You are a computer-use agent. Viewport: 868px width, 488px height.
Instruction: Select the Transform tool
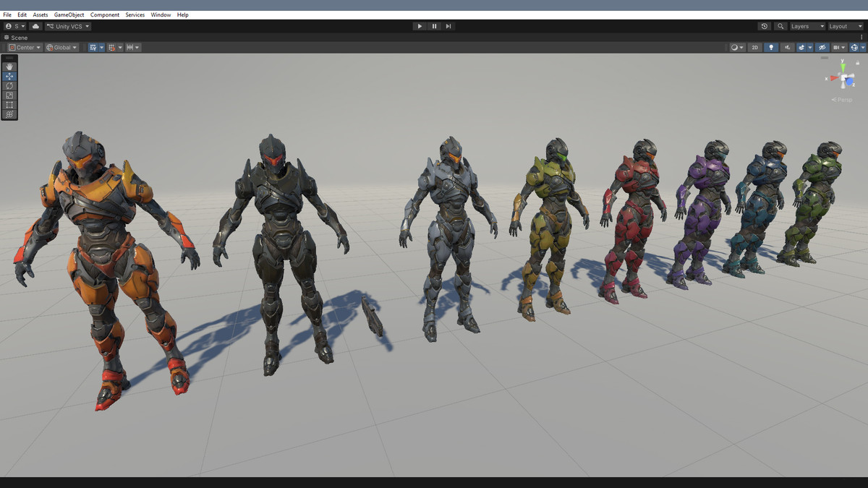(9, 114)
